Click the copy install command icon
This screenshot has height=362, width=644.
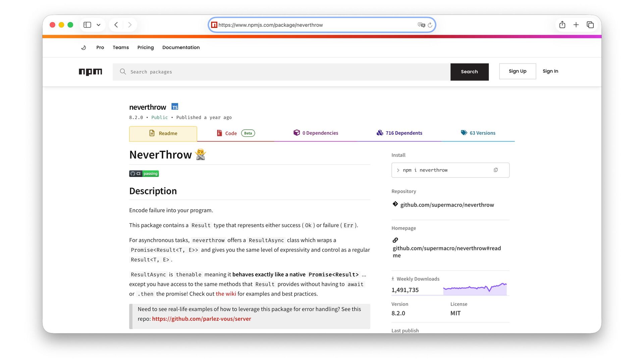pyautogui.click(x=495, y=170)
